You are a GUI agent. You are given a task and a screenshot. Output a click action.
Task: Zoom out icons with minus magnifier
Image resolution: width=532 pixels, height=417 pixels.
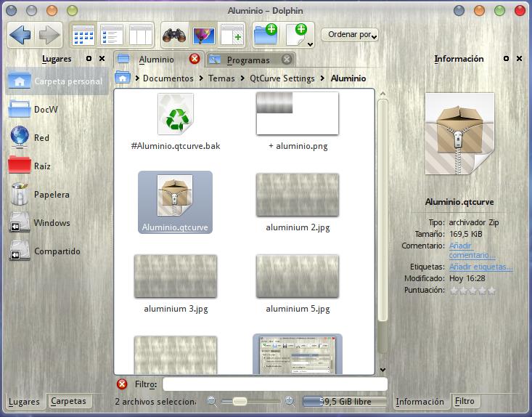click(x=212, y=401)
